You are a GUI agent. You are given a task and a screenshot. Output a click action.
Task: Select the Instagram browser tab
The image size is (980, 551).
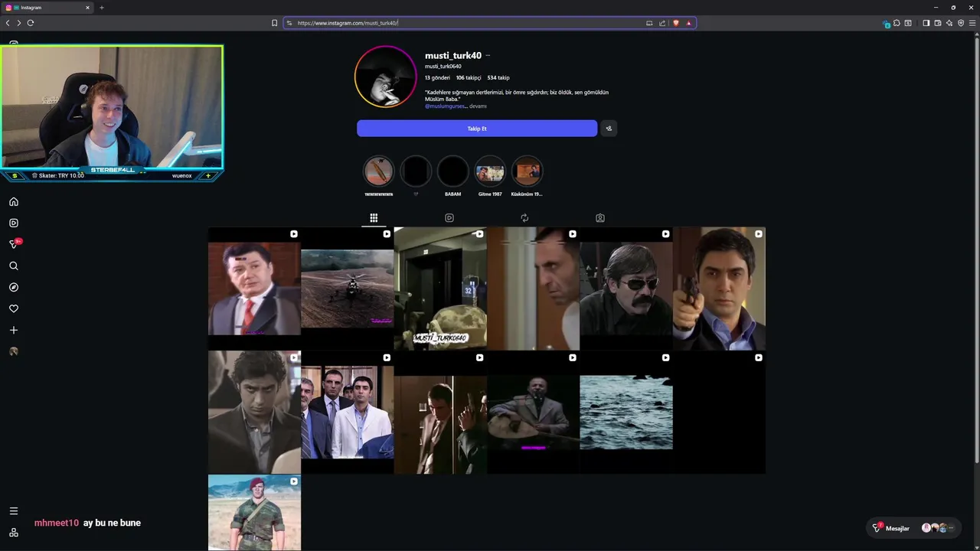[x=46, y=8]
